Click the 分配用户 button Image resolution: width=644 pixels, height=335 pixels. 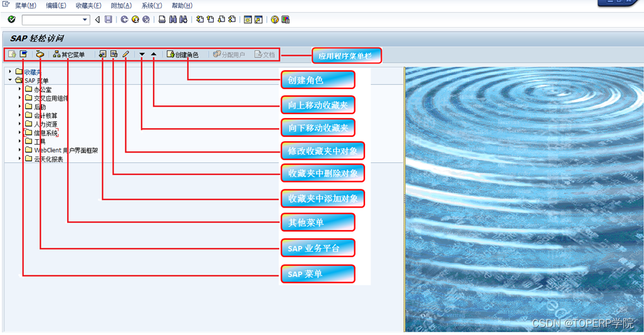[x=229, y=54]
